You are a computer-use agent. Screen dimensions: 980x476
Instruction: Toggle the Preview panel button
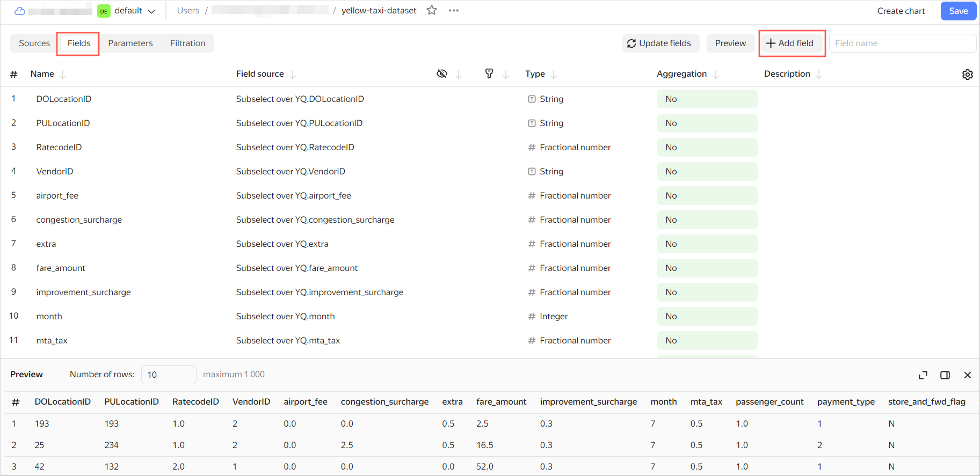730,43
